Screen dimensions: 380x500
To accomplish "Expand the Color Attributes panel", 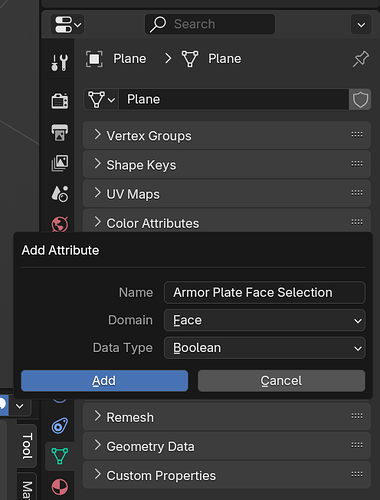I will (227, 221).
